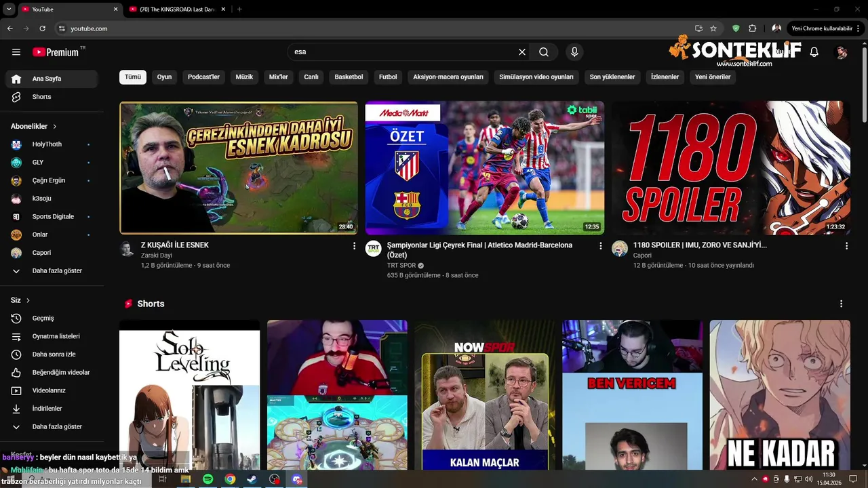
Task: Open the HolyThoth subscription channel
Action: pyautogui.click(x=52, y=144)
